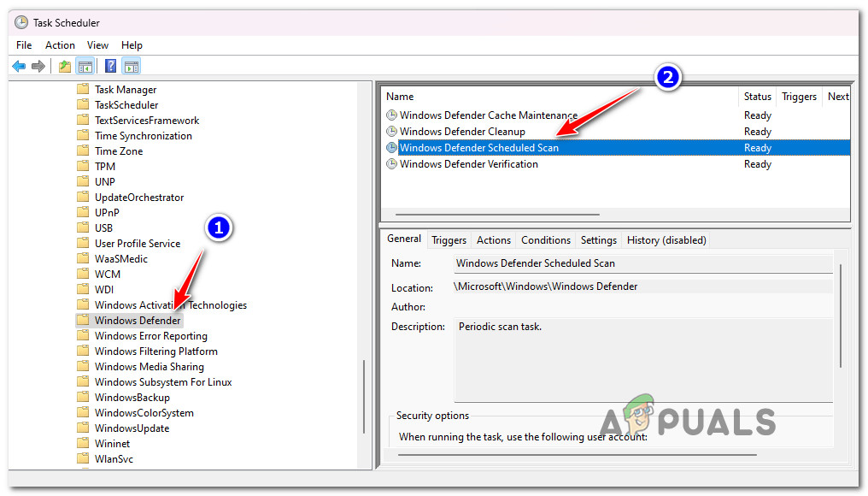868x496 pixels.
Task: Click the clock icon beside Windows Defender Verification
Action: click(x=391, y=164)
